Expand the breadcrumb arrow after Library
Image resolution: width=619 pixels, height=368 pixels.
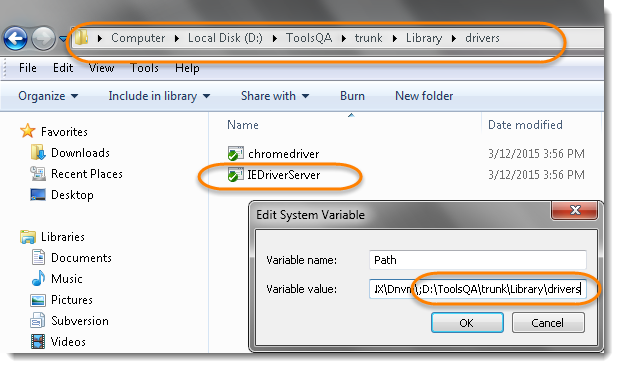pos(454,38)
